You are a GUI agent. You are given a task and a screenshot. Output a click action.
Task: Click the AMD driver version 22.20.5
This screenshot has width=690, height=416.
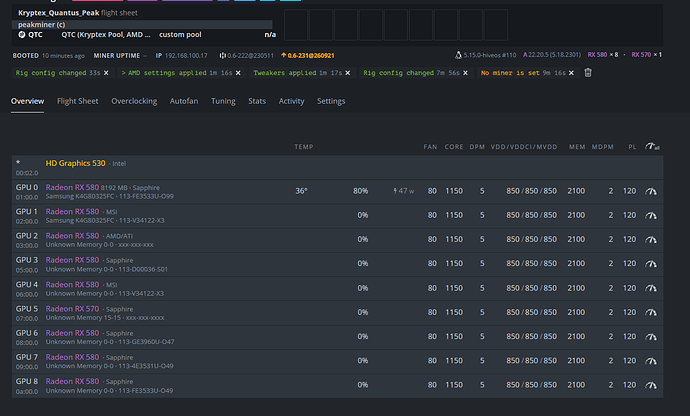tap(552, 55)
